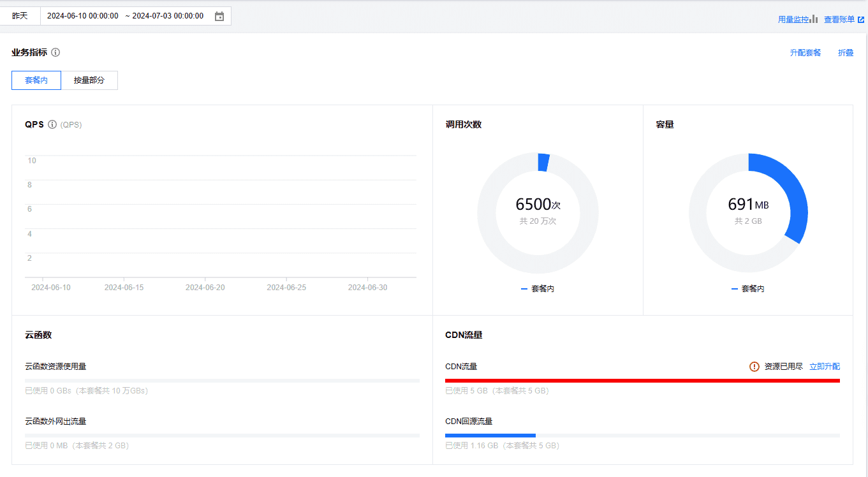Viewport: 868px width, 477px height.
Task: Click the external link icon beside 查看账单
Action: 861,19
